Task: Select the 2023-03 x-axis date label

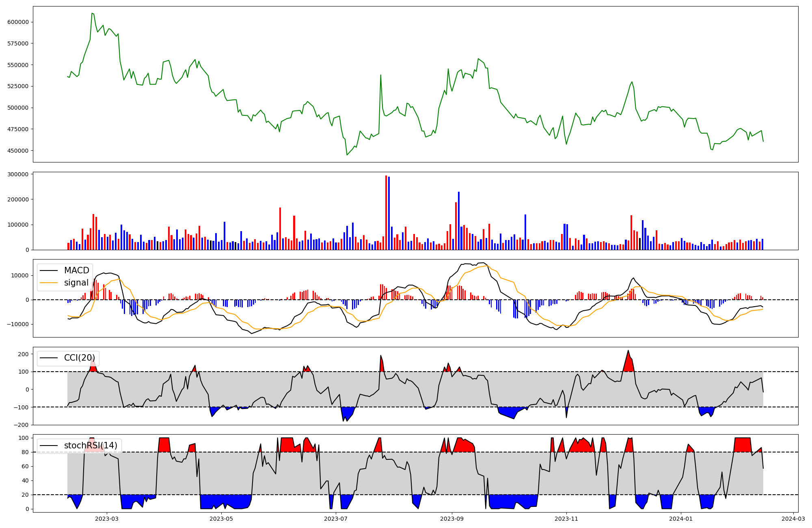Action: pyautogui.click(x=107, y=519)
